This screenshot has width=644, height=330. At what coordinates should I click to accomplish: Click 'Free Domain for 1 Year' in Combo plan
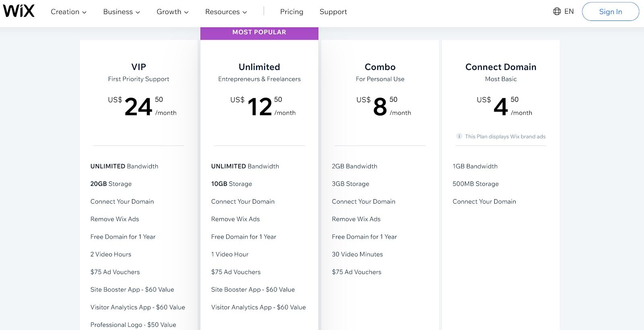[364, 237]
